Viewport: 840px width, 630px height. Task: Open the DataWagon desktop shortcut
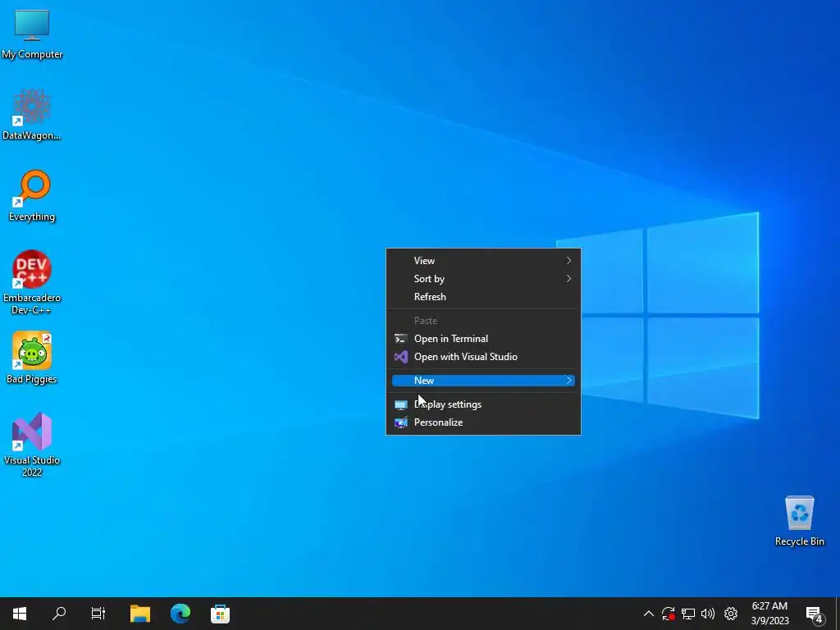[32, 115]
